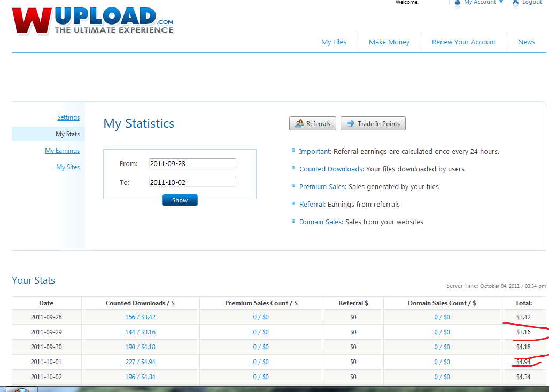This screenshot has height=392, width=549.
Task: Expand the My Account dropdown arrow
Action: pyautogui.click(x=501, y=2)
